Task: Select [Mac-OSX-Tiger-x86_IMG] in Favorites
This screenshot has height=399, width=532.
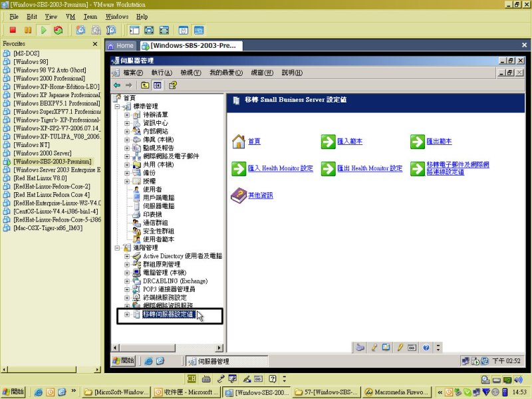Action: point(48,228)
